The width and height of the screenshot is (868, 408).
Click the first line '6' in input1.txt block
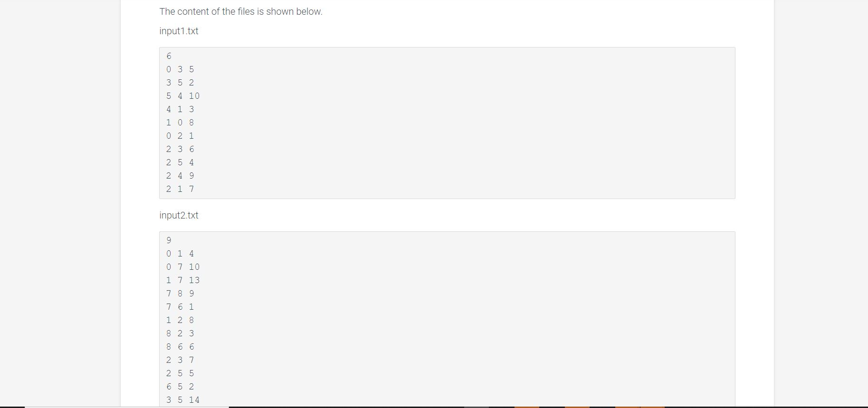point(169,56)
